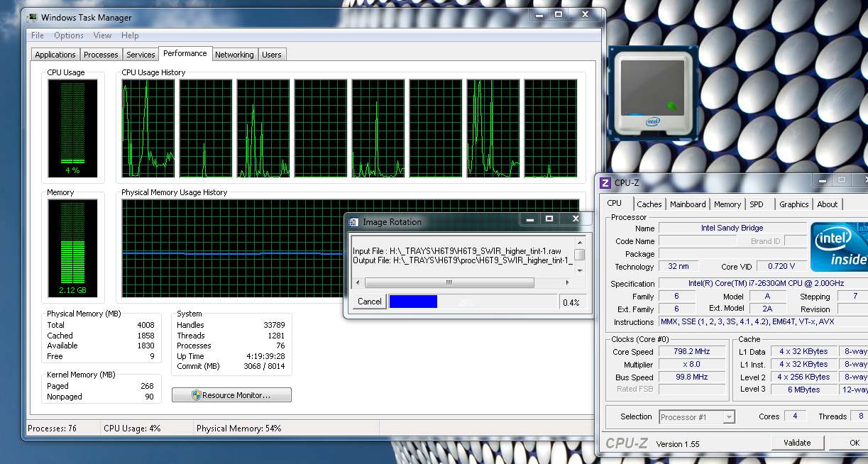Click the CPU-Z title bar icon
The height and width of the screenshot is (464, 868).
point(605,182)
